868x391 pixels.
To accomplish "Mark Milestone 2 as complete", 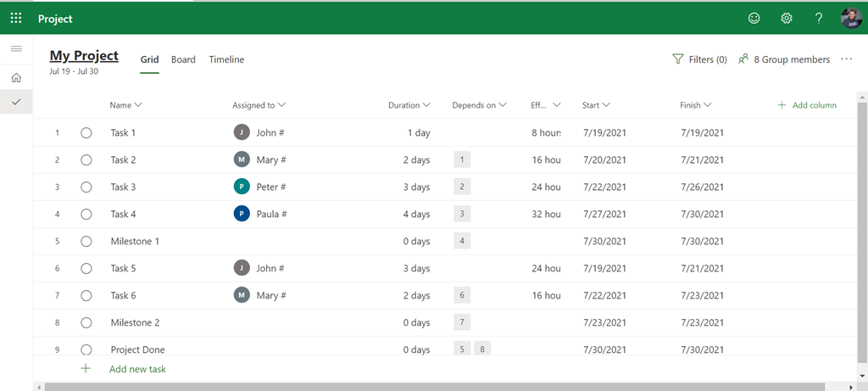I will (86, 323).
